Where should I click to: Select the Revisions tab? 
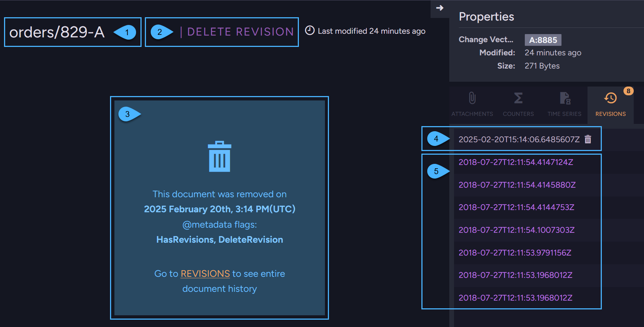click(611, 104)
